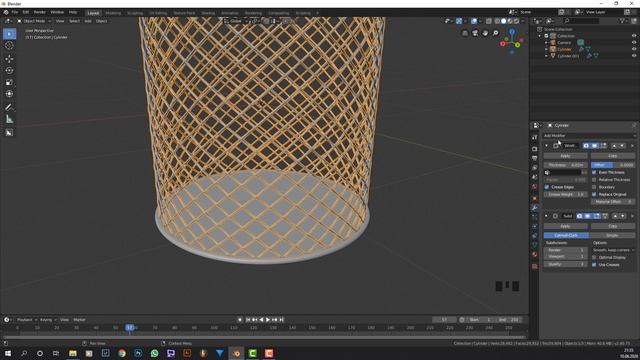
Task: Collapse the Subdivision modifier panel
Action: 547,216
